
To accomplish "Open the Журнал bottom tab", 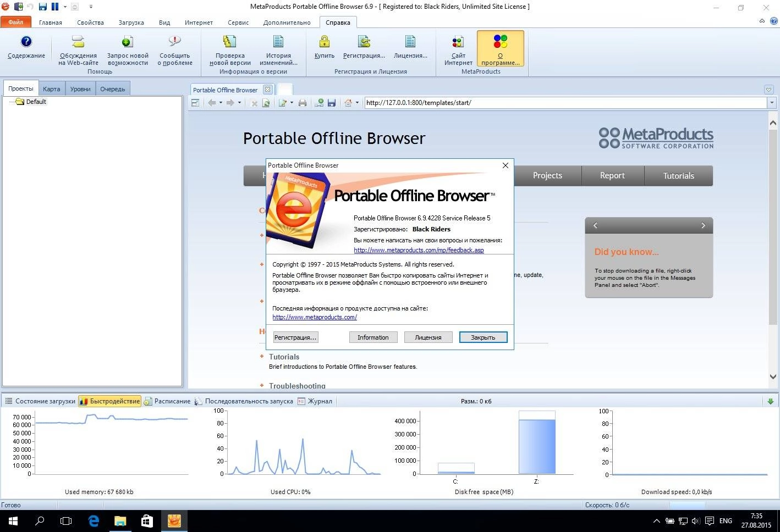I will point(315,401).
